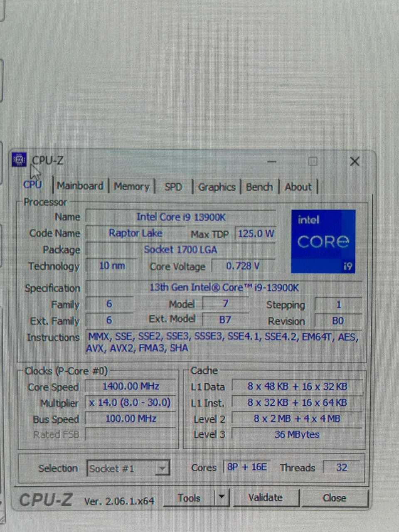399x532 pixels.
Task: Click the Name field Intel Core i9 13900K
Action: [181, 217]
